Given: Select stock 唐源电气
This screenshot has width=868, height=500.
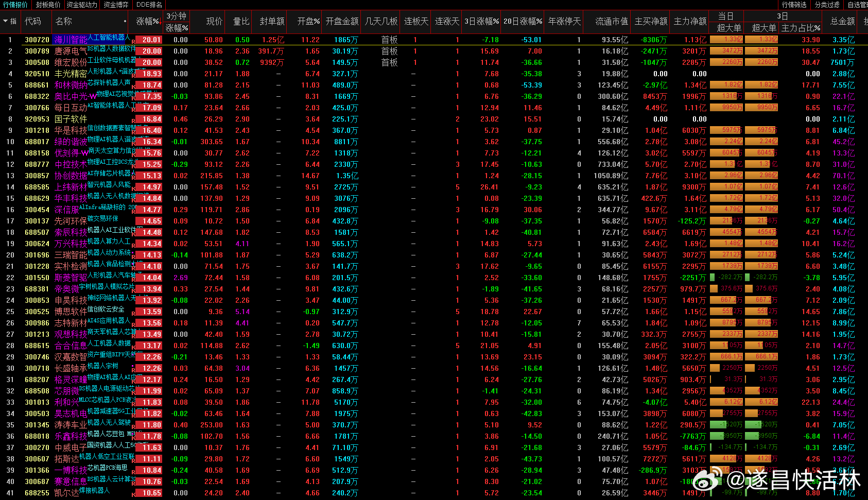Looking at the screenshot, I should coord(71,51).
